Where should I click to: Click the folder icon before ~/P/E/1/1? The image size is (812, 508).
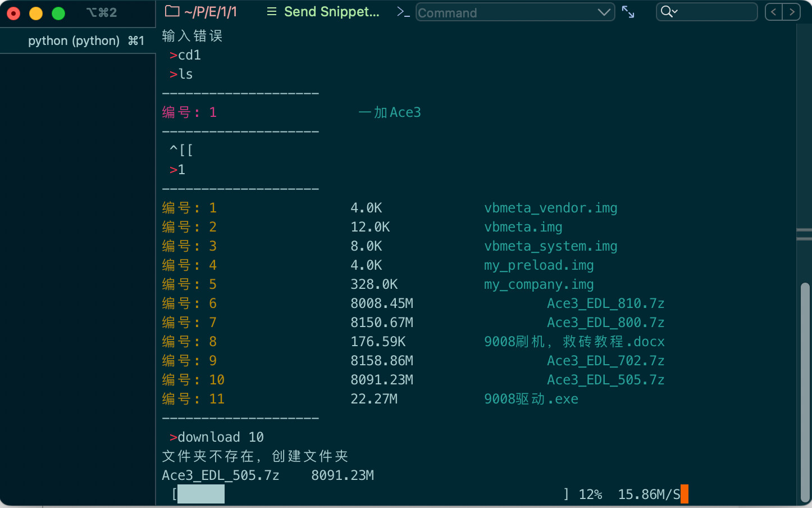[172, 11]
